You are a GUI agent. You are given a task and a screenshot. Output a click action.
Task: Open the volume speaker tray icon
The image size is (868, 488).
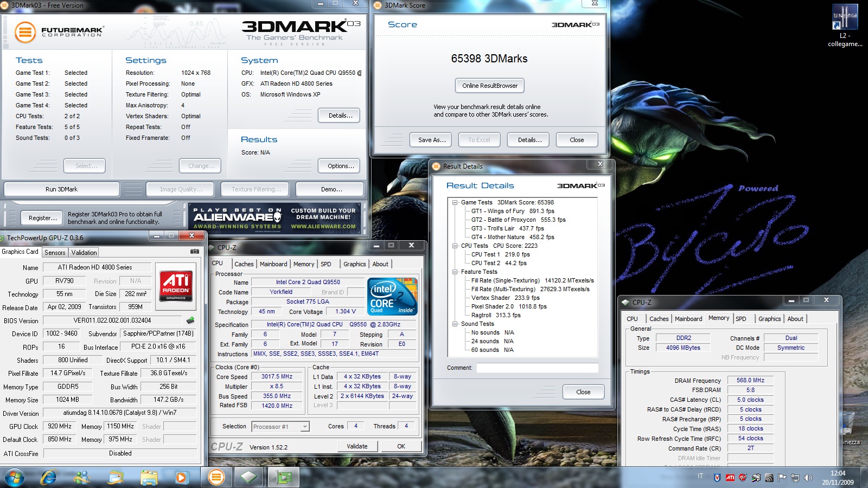pos(808,478)
